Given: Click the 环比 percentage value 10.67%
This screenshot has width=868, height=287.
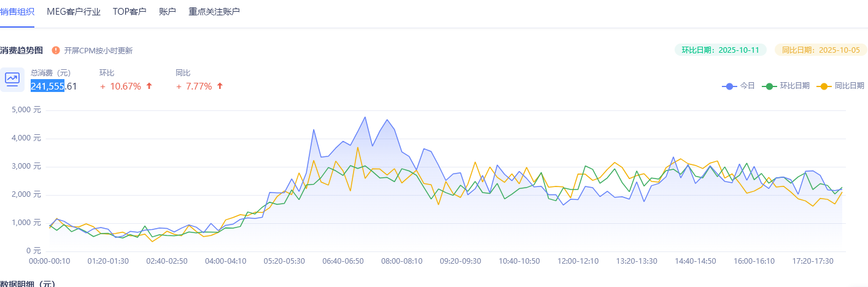Looking at the screenshot, I should [125, 86].
